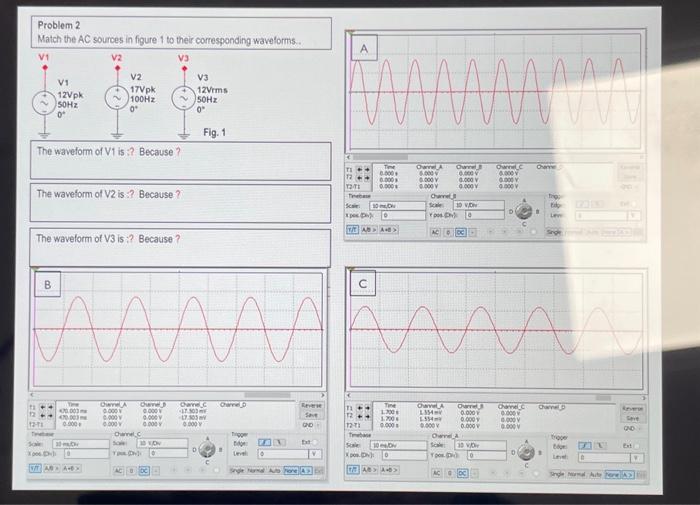Open trigger source A > on scope B
The height and width of the screenshot is (505, 700).
306,470
